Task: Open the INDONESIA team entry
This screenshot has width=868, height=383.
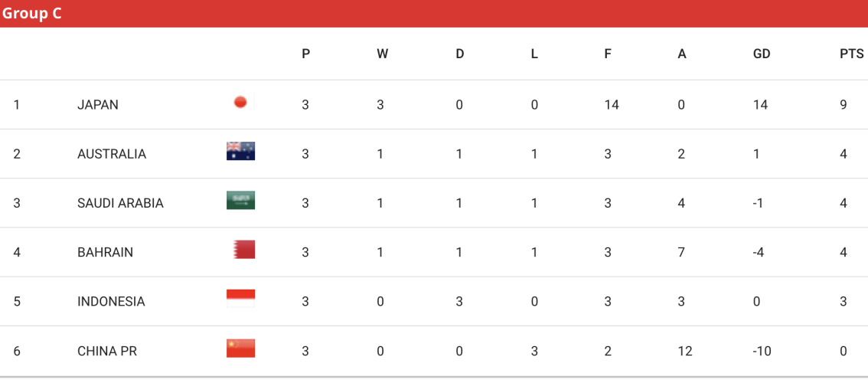Action: (111, 302)
